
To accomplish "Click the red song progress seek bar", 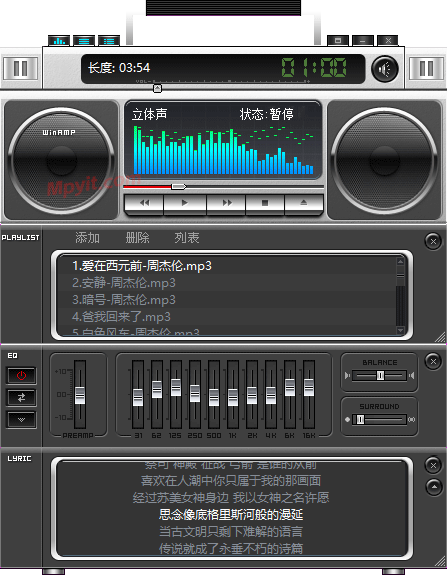I will point(223,187).
